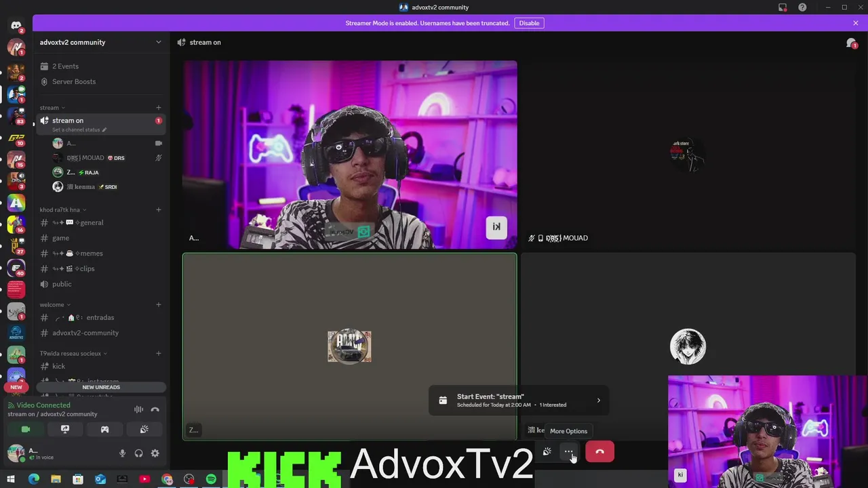Image resolution: width=868 pixels, height=488 pixels.
Task: Share your screen from the voice panel
Action: click(65, 429)
